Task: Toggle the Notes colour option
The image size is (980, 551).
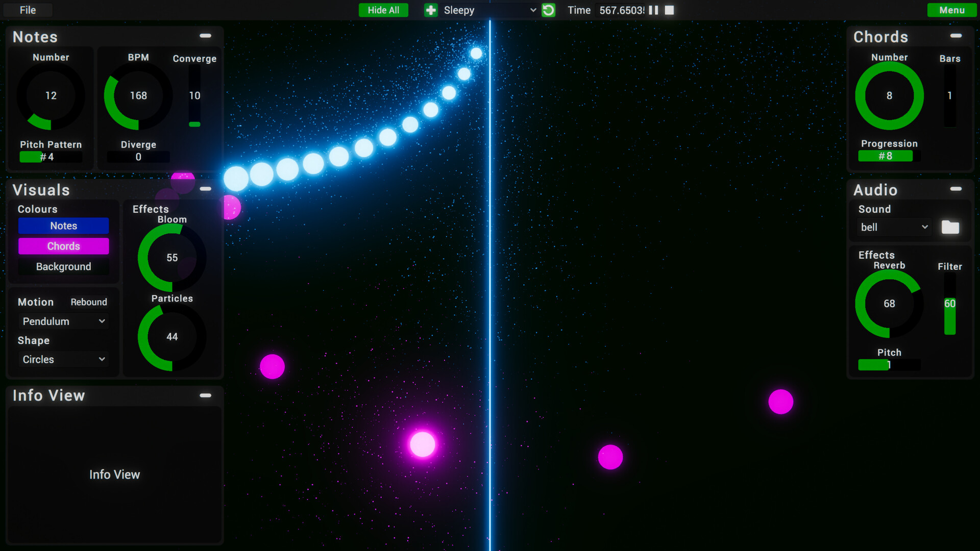Action: [63, 226]
